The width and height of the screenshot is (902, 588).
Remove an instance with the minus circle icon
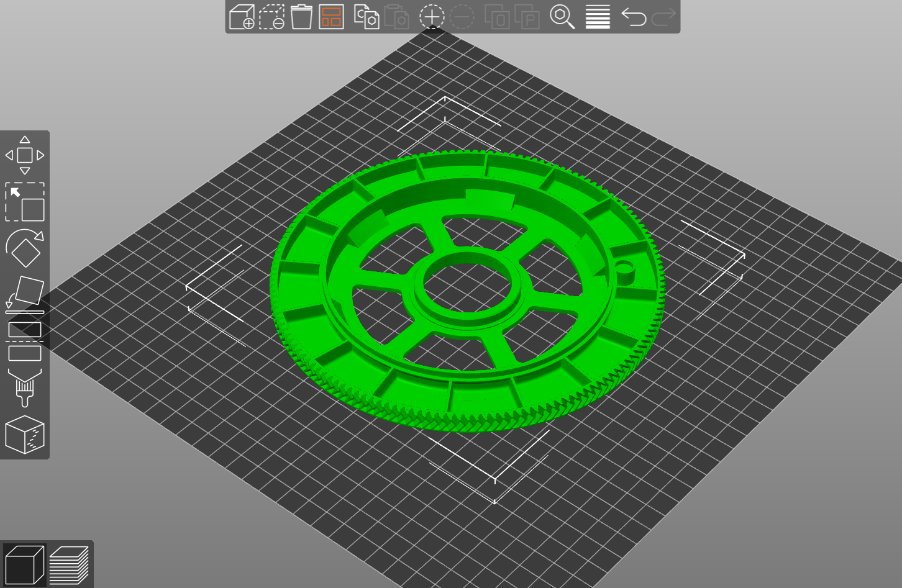(x=462, y=17)
